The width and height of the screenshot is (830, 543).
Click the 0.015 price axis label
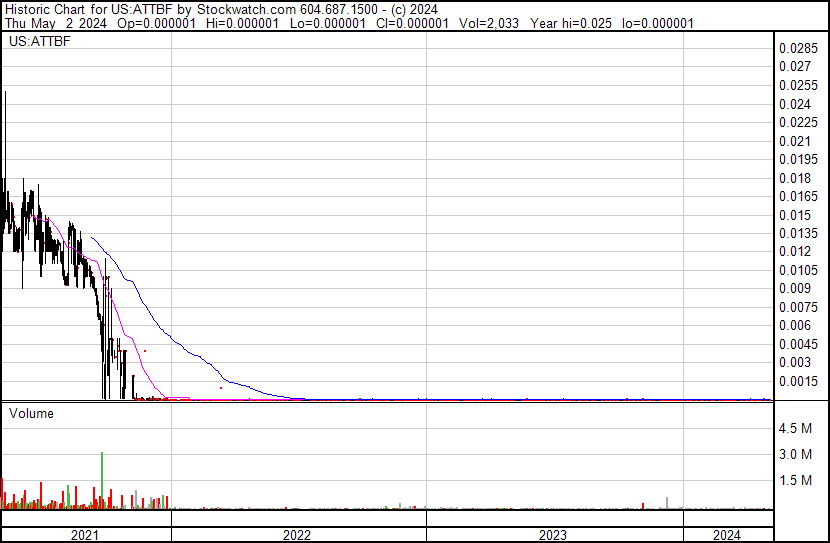pos(794,215)
